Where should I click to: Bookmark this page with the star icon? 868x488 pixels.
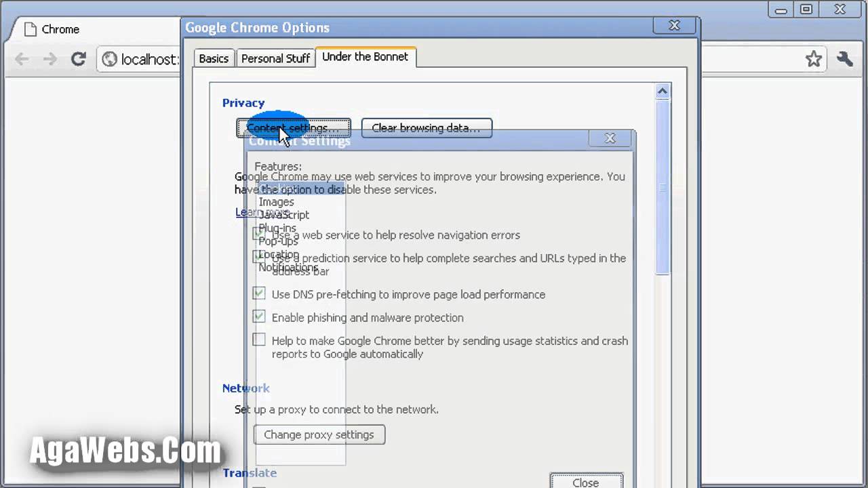[814, 59]
